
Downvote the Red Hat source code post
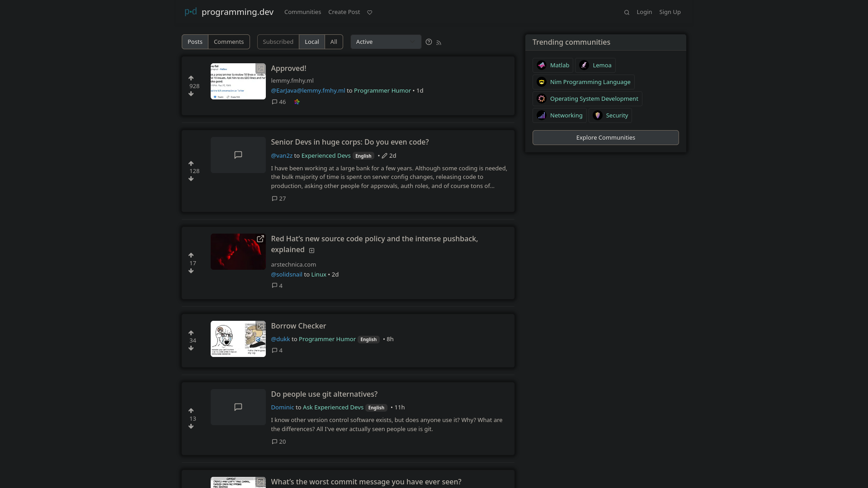[191, 271]
